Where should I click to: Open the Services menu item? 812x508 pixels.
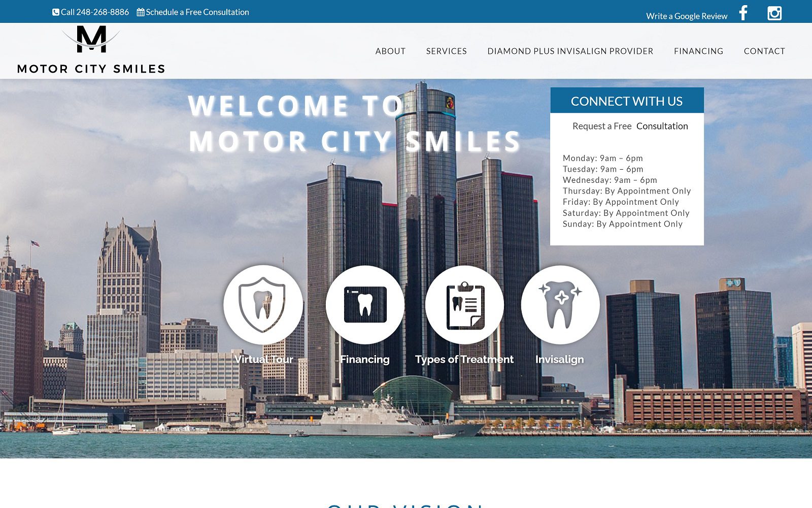[x=447, y=51]
